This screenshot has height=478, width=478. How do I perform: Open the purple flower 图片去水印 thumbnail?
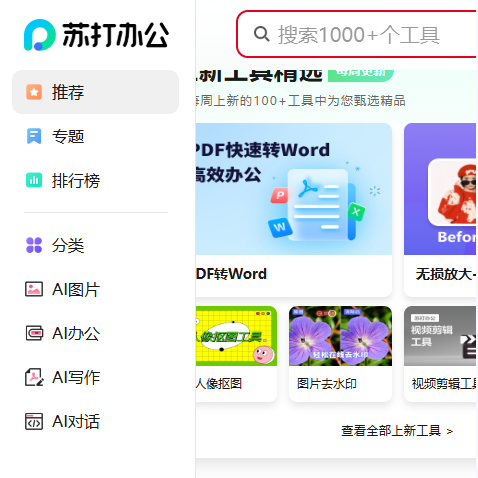tap(340, 336)
